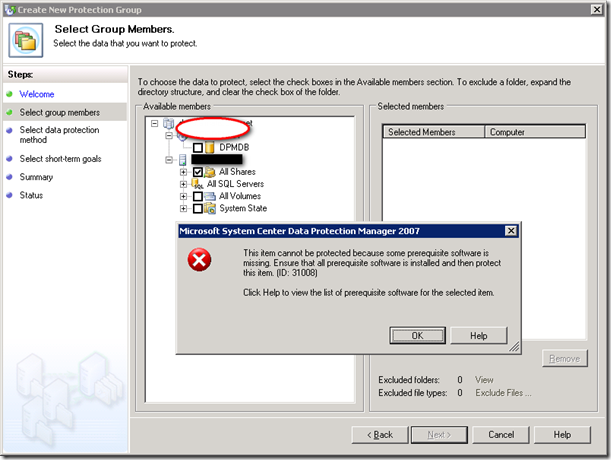The image size is (611, 460).
Task: Select the All Shares tree label
Action: [237, 172]
